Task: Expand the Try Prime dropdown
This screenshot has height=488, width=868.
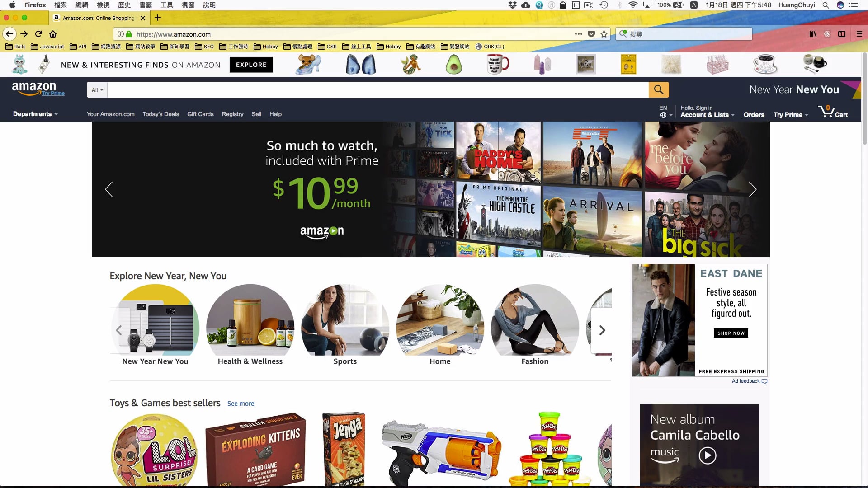Action: [791, 115]
